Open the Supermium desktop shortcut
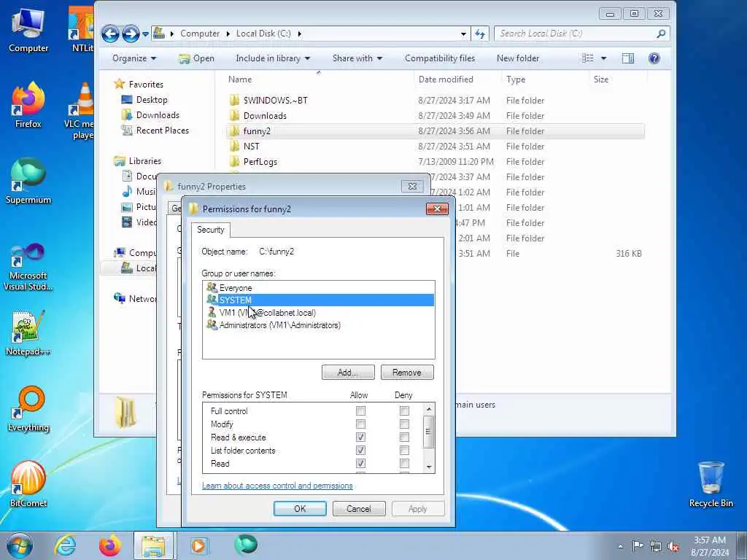747x560 pixels. [x=28, y=181]
